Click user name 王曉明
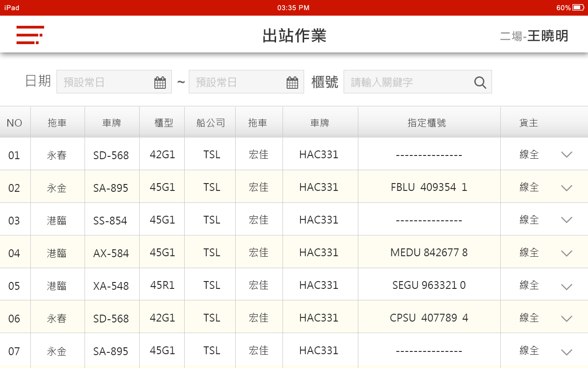The width and height of the screenshot is (588, 368). click(x=548, y=36)
